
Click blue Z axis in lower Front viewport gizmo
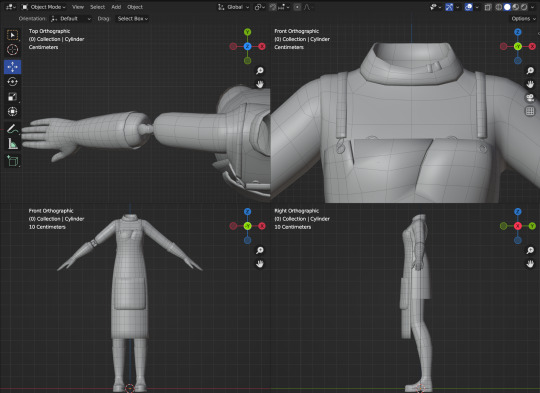(x=247, y=211)
